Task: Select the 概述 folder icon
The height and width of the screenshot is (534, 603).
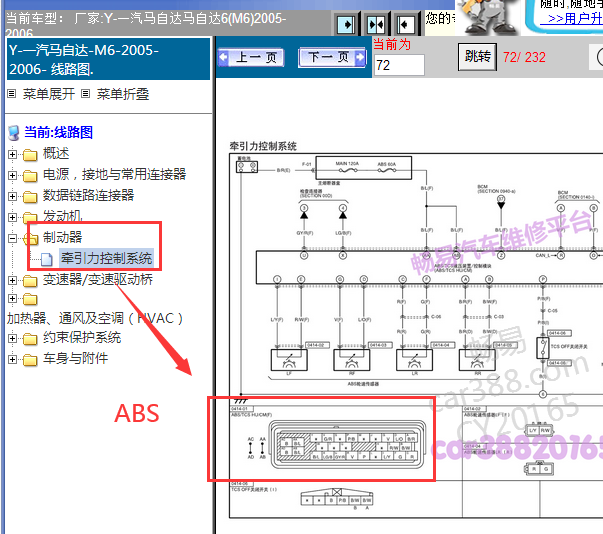Action: (30, 155)
